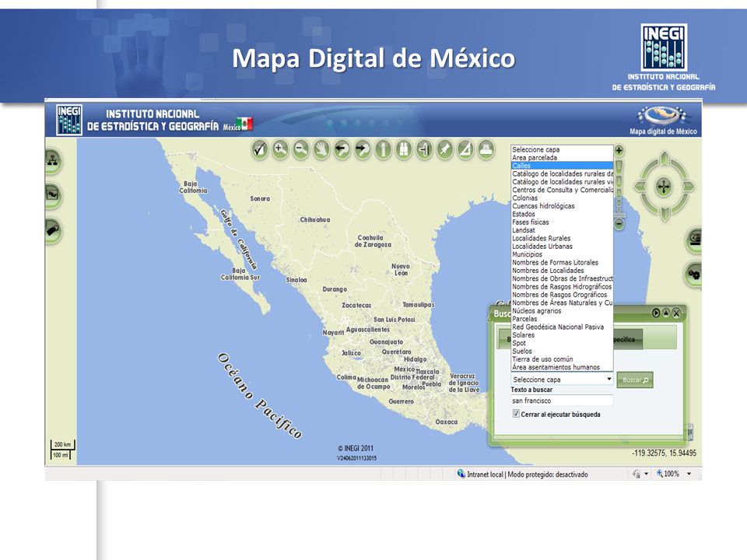Choose 'Localidades Rurales' layer option

click(x=562, y=238)
